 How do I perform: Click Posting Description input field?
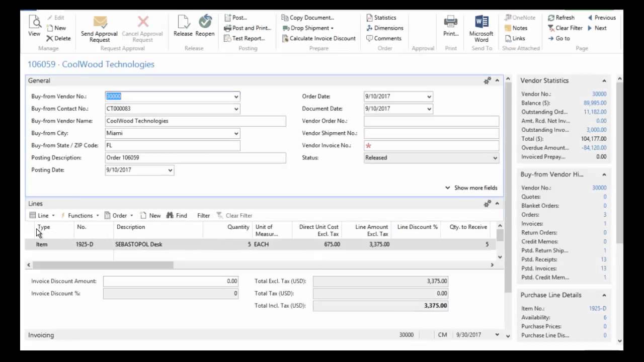tap(195, 158)
